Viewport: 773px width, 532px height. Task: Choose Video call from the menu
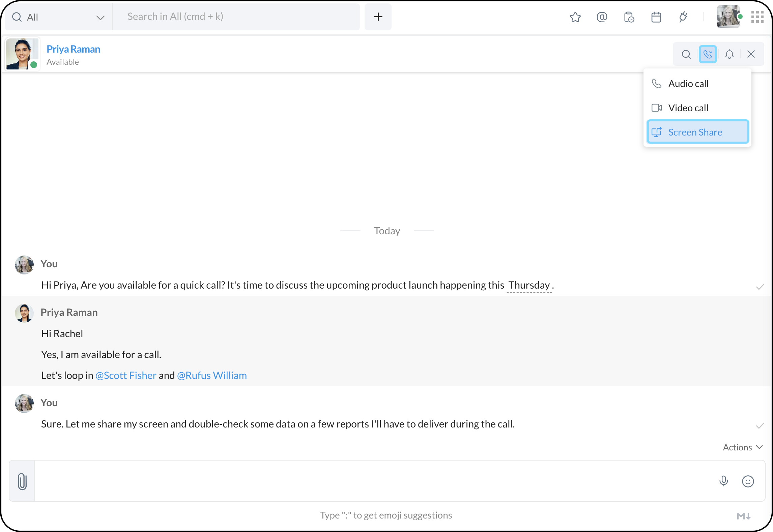(688, 108)
